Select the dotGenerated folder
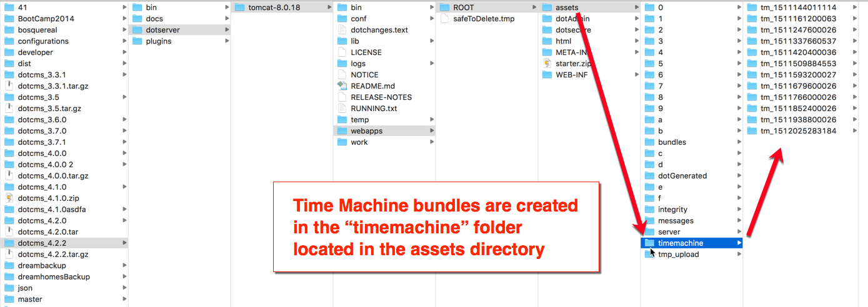Image resolution: width=868 pixels, height=307 pixels. coord(682,176)
